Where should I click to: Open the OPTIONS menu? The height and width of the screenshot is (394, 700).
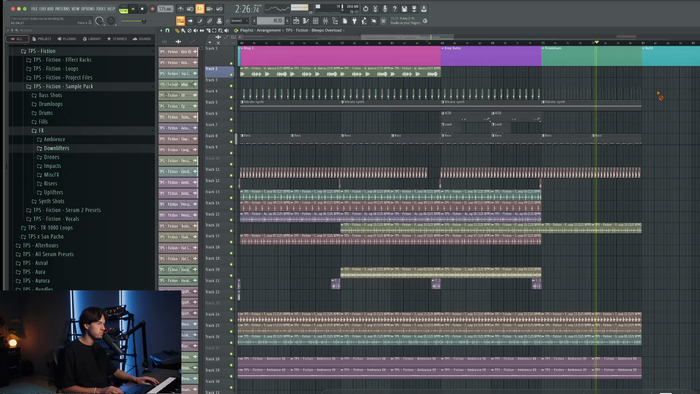(x=88, y=8)
